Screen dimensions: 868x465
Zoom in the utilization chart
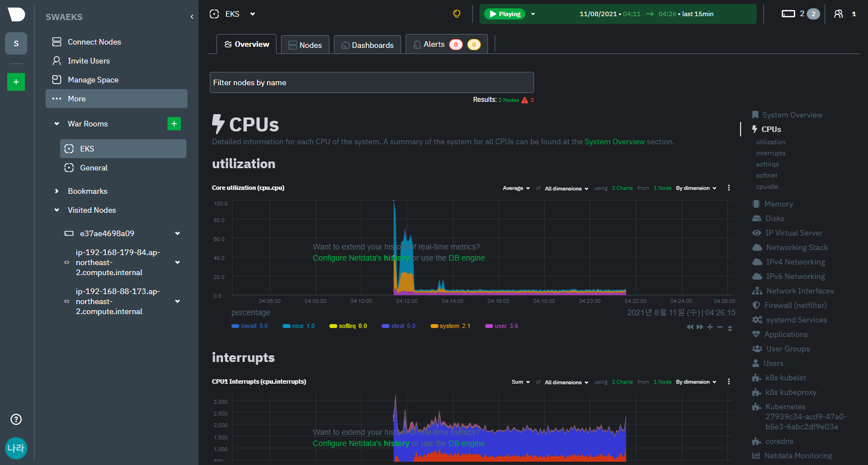pyautogui.click(x=710, y=327)
